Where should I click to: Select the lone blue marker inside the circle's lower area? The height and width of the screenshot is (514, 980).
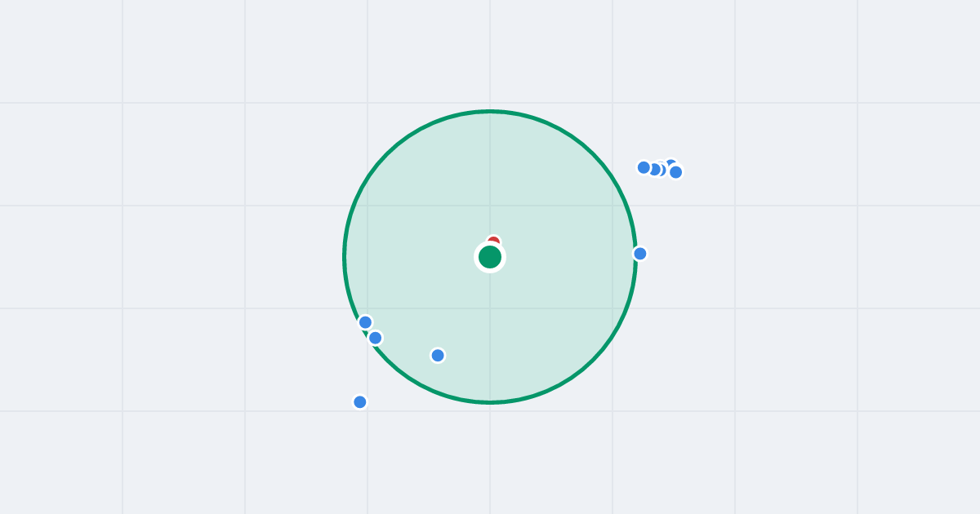click(x=438, y=356)
